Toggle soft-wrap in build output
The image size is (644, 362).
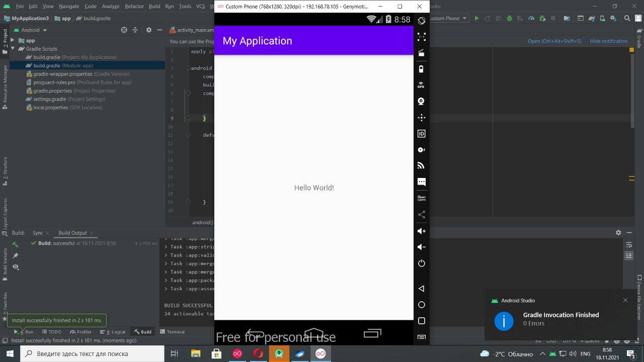[x=629, y=245]
